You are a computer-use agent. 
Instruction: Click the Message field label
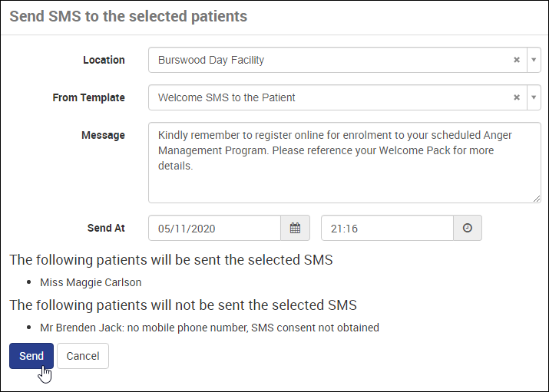pos(103,135)
